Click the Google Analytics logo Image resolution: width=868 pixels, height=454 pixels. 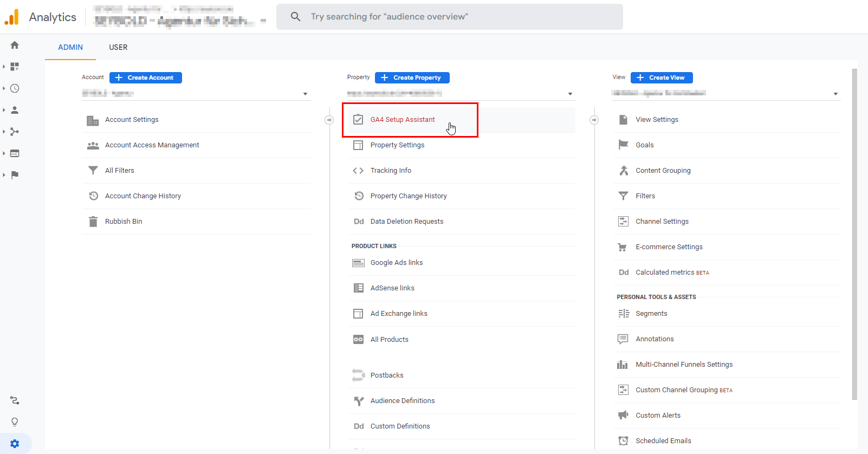(x=12, y=17)
